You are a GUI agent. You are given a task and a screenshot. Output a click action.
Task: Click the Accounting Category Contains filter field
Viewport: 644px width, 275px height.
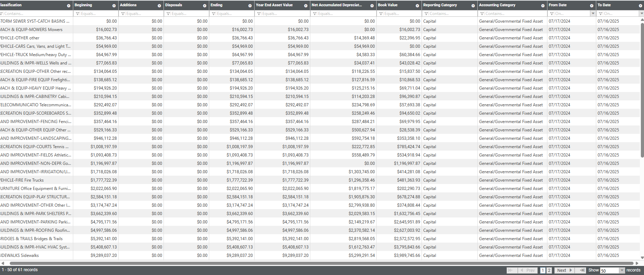(512, 14)
